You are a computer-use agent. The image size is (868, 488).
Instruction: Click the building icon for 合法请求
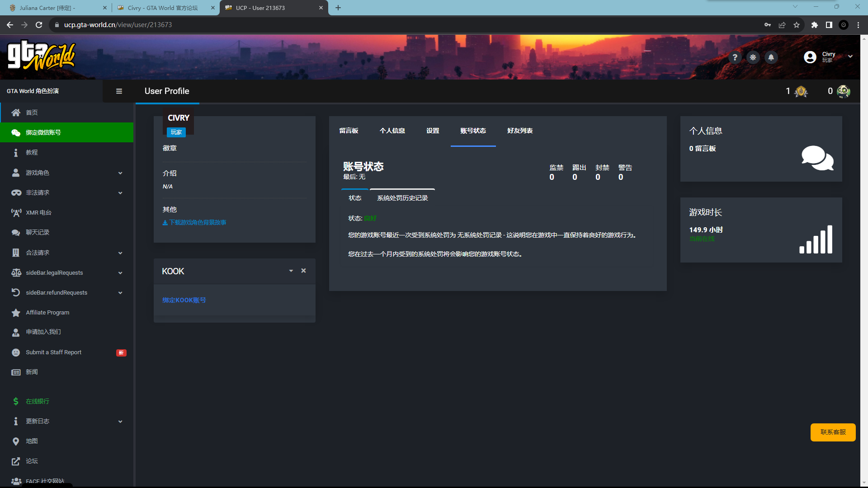click(x=16, y=253)
